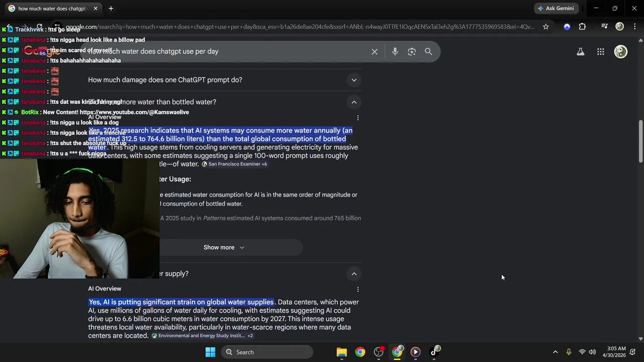Open the media player taskbar icon

pos(416,352)
